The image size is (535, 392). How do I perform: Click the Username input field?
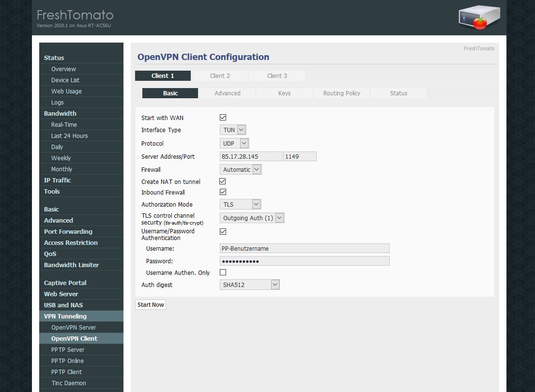tap(305, 248)
